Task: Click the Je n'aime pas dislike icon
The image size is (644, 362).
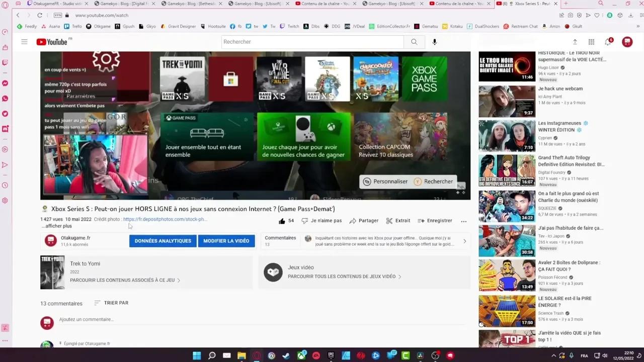Action: (305, 220)
